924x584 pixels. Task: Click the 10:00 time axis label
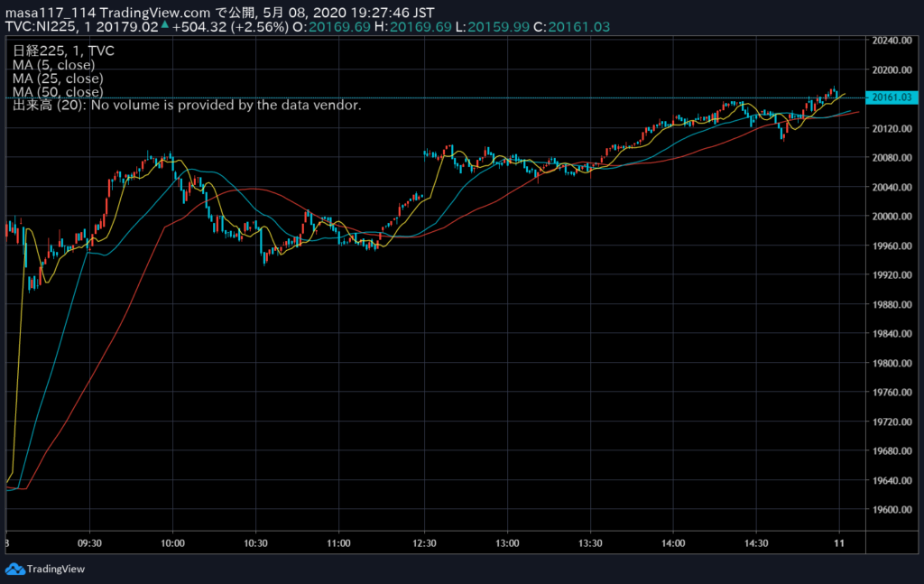point(172,543)
